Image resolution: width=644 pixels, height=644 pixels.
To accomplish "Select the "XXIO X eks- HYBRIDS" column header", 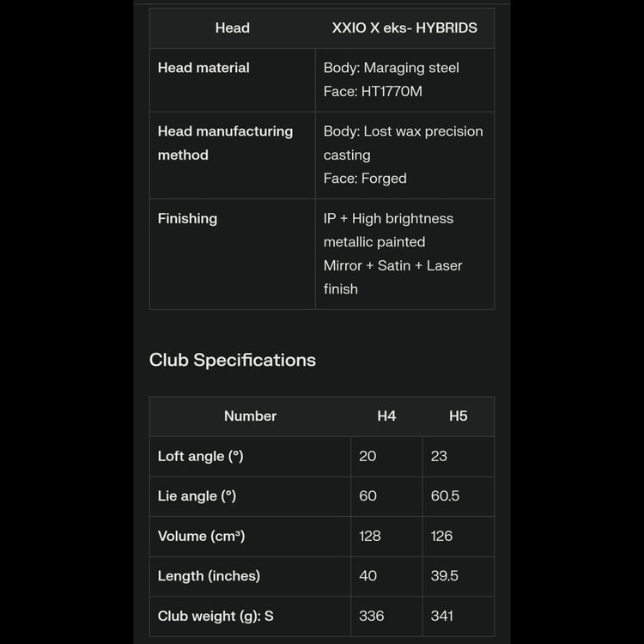I will tap(404, 28).
